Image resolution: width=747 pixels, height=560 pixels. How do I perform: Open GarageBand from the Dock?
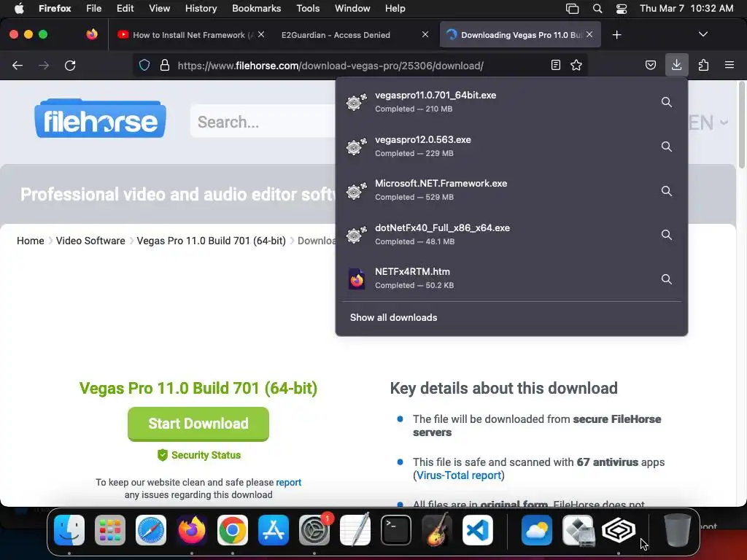[x=437, y=530]
